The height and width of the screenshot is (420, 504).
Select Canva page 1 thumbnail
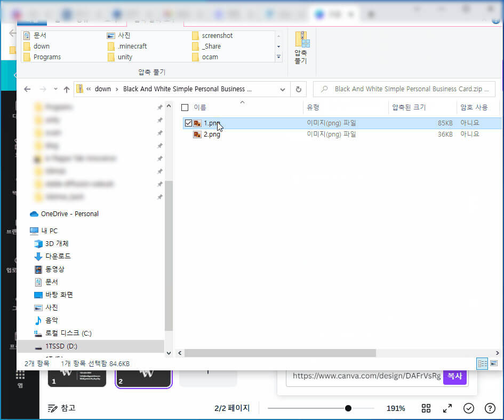click(77, 378)
